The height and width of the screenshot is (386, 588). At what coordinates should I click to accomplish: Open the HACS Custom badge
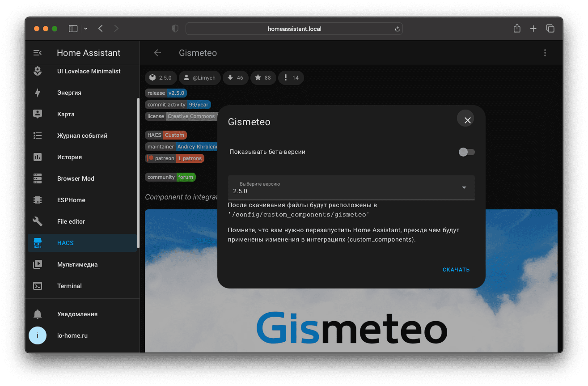point(166,135)
